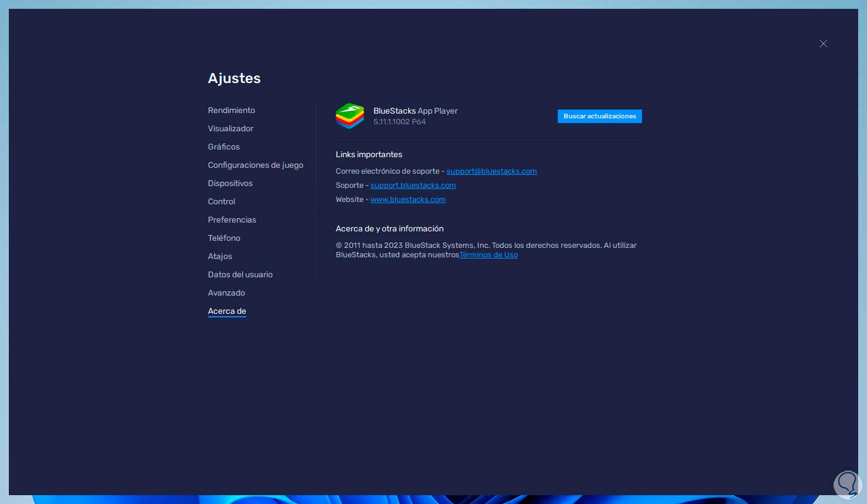The image size is (867, 504).
Task: Click the version number 5.11.1.1002 P64
Action: click(399, 122)
